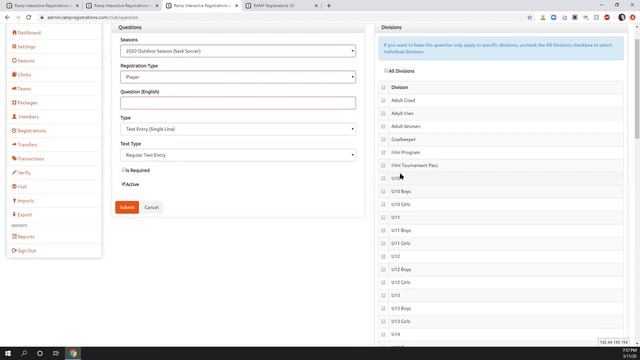Viewport: 640px width, 360px height.
Task: Toggle the Division header select-all checkbox
Action: point(383,87)
